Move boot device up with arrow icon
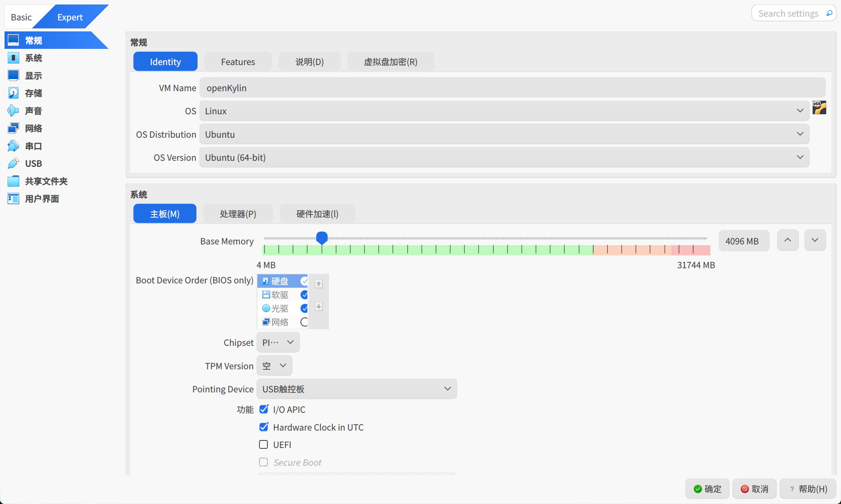The height and width of the screenshot is (504, 841). 319,284
